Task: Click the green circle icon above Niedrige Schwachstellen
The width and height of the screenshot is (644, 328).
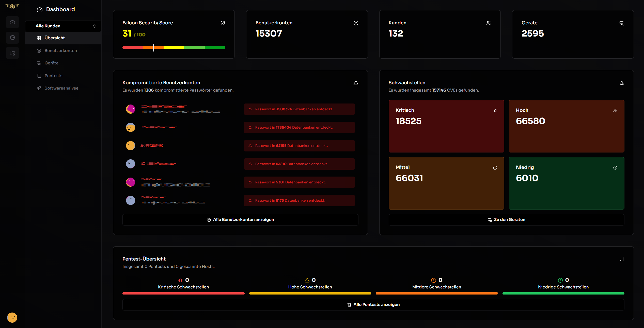Action: tap(560, 280)
